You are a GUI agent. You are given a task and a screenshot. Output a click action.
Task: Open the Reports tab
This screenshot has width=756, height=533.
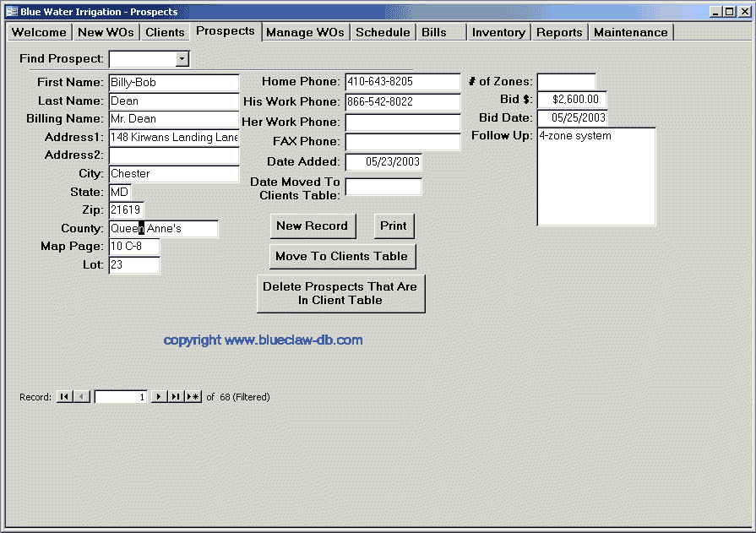tap(559, 32)
